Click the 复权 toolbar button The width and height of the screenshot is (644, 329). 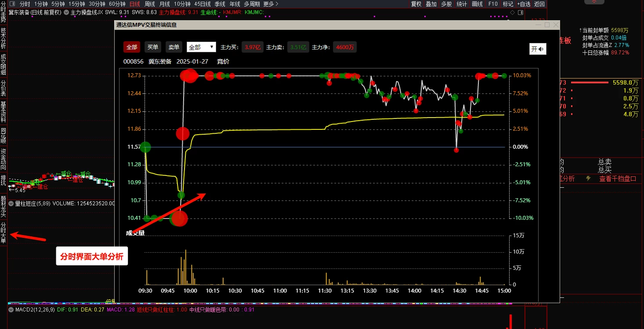pyautogui.click(x=416, y=4)
